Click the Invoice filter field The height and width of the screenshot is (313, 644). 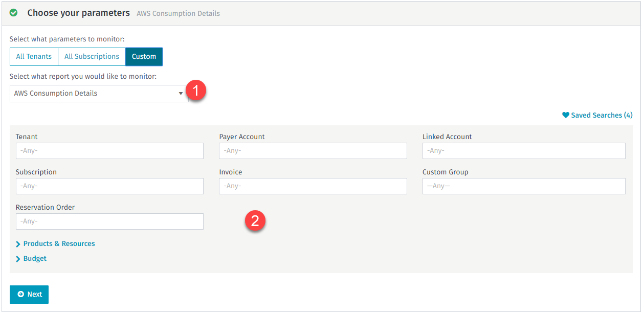313,186
